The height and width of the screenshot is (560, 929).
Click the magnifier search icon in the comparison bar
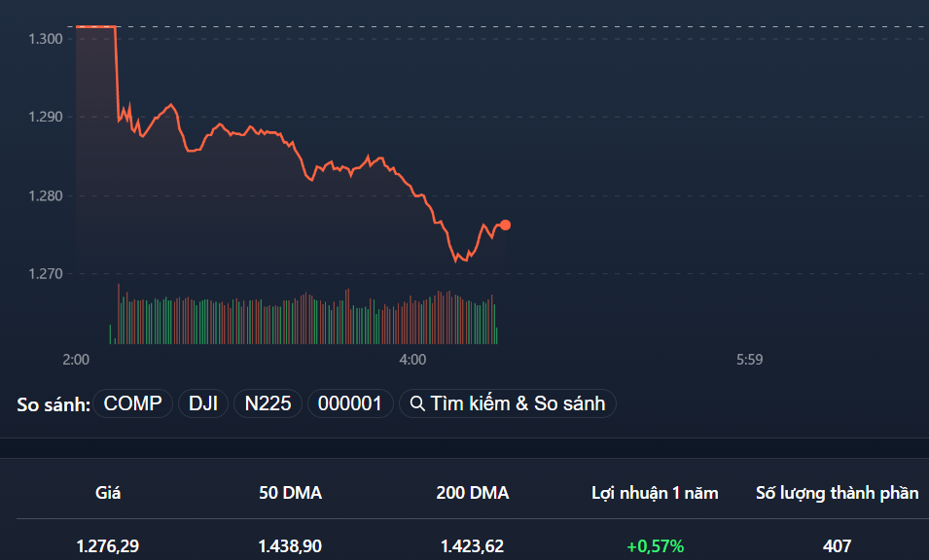click(x=415, y=402)
